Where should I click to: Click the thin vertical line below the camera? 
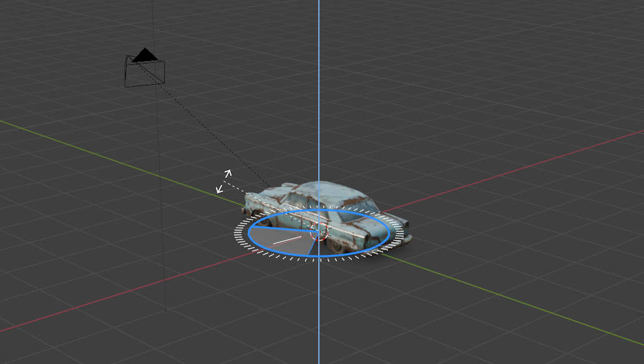tap(161, 218)
